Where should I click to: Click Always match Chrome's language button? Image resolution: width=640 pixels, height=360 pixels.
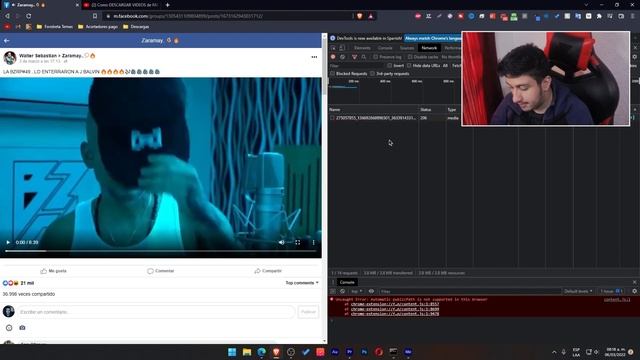point(433,38)
